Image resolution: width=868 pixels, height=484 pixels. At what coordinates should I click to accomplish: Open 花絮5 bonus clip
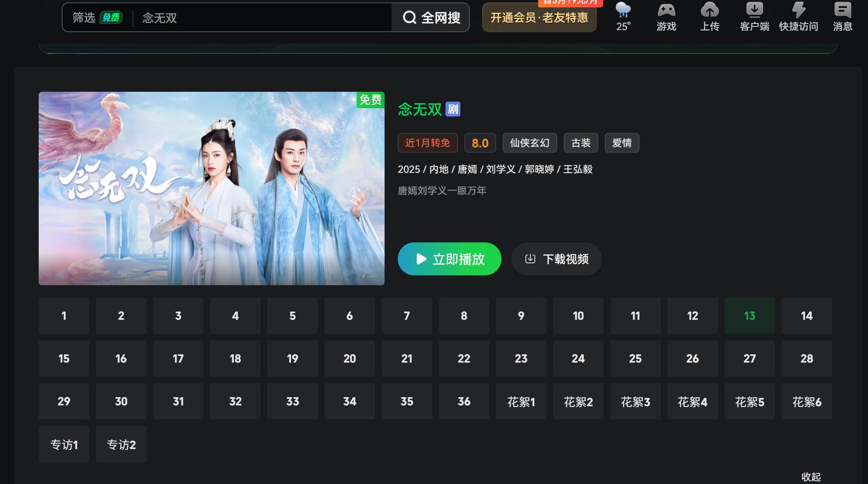tap(750, 401)
